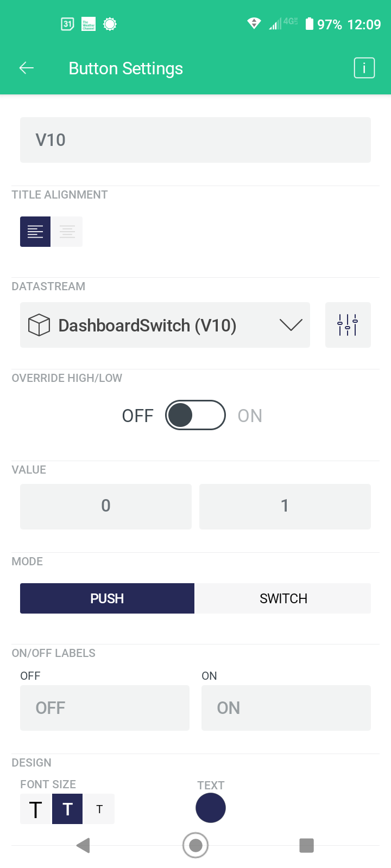Edit the ON label input field
Viewport: 391px width, 868px height.
click(286, 708)
